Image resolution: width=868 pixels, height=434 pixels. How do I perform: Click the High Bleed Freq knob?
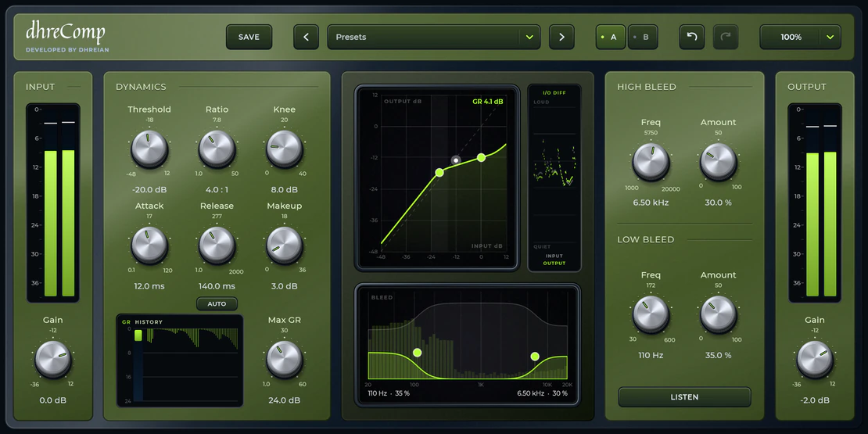651,162
